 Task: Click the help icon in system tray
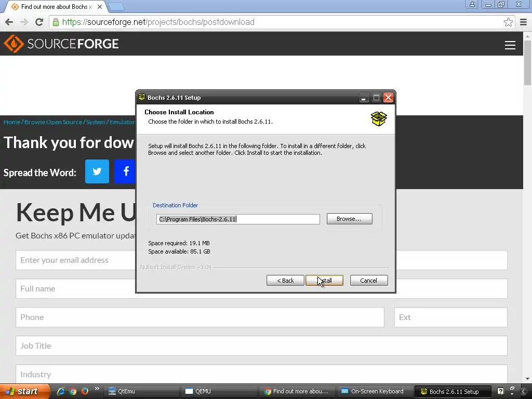500,392
